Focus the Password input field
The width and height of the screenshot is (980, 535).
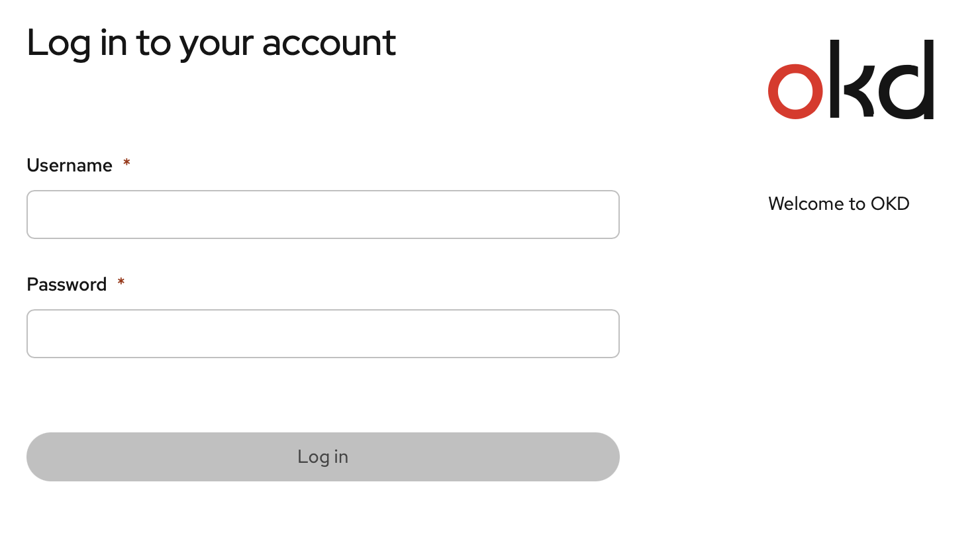point(323,334)
